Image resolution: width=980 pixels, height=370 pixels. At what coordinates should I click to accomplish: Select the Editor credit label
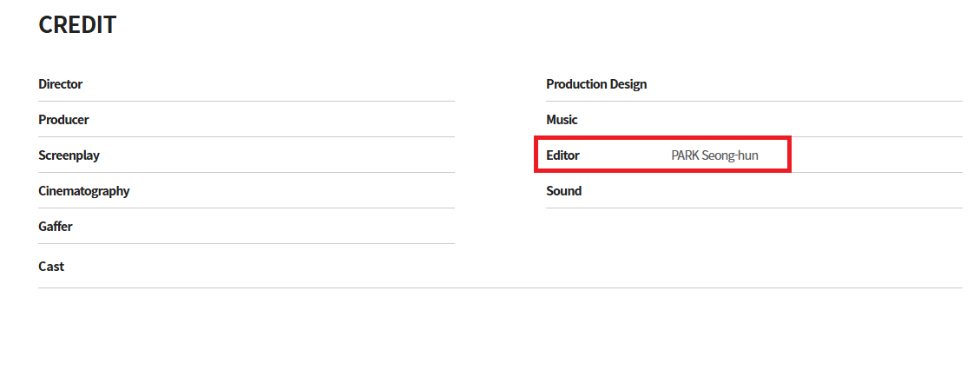click(563, 155)
